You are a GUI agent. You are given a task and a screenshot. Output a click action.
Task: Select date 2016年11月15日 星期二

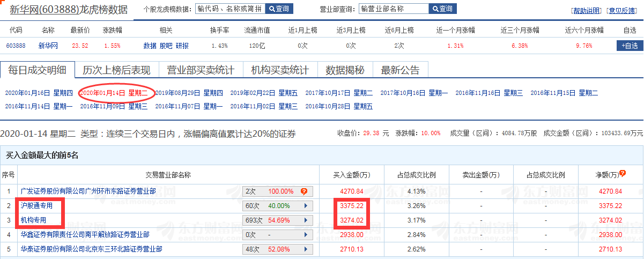(x=564, y=93)
